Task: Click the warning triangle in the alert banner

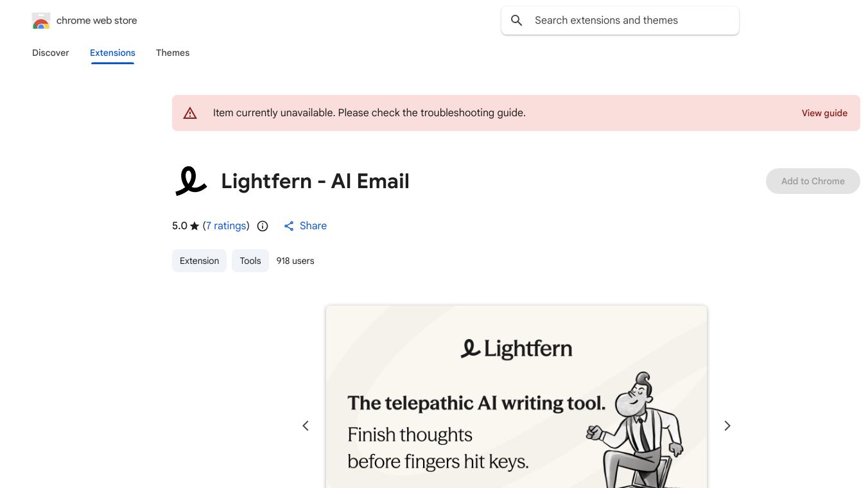Action: pos(190,112)
